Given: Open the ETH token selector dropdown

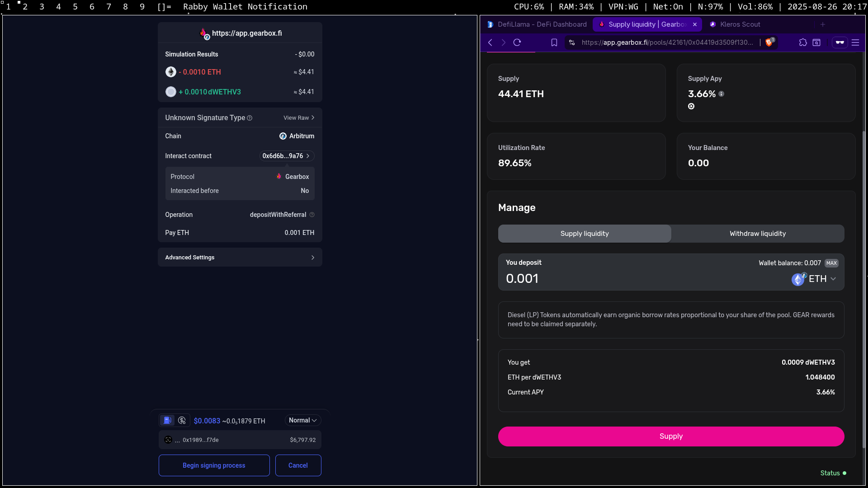Looking at the screenshot, I should tap(814, 279).
